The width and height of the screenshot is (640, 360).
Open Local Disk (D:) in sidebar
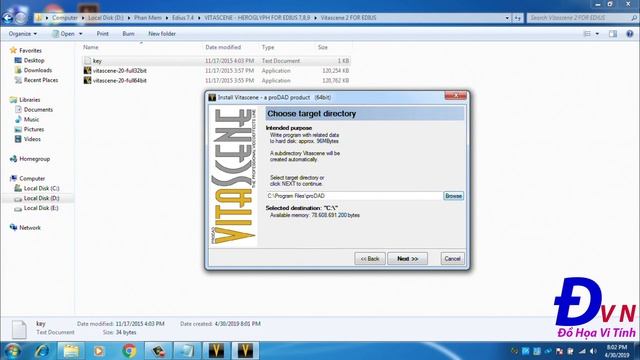pos(41,198)
